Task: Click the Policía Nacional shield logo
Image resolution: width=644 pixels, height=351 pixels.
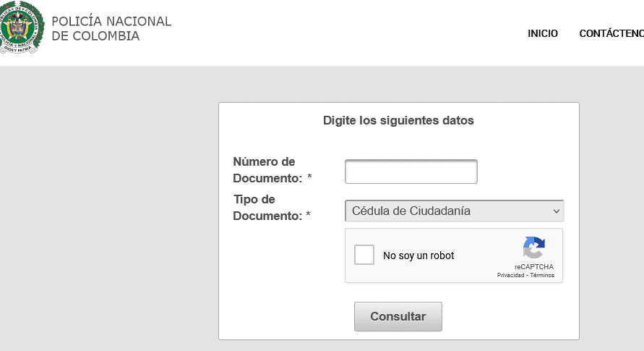Action: pos(22,27)
